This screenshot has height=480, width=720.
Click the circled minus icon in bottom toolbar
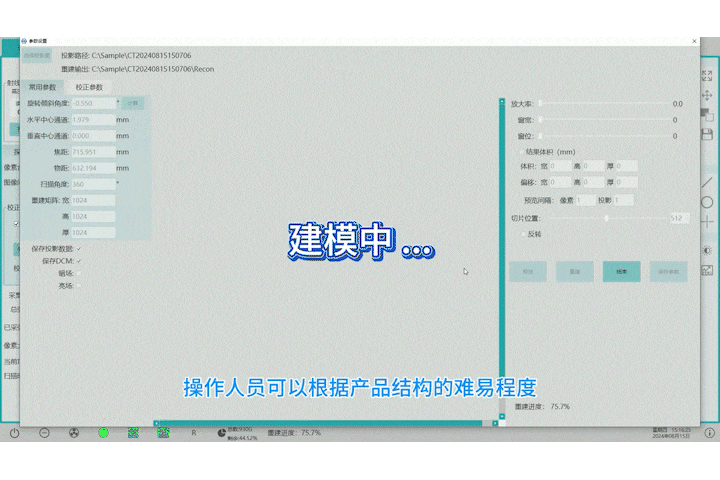(x=44, y=433)
